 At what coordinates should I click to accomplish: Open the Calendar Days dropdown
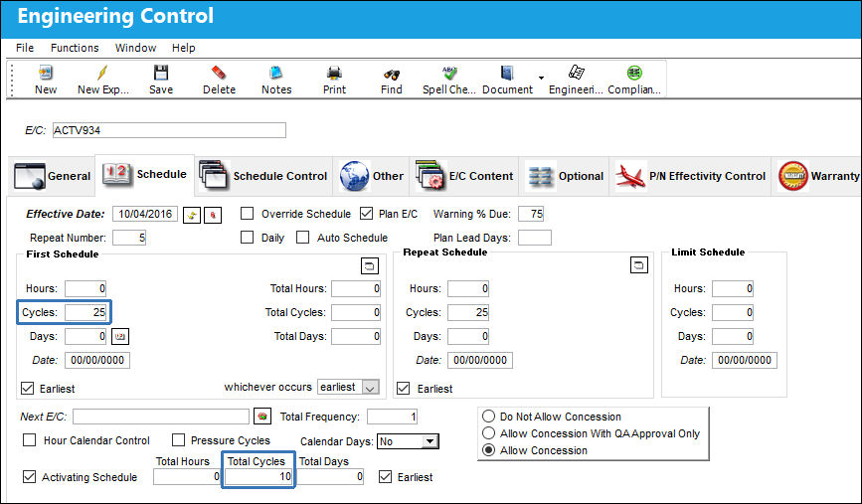pos(430,441)
